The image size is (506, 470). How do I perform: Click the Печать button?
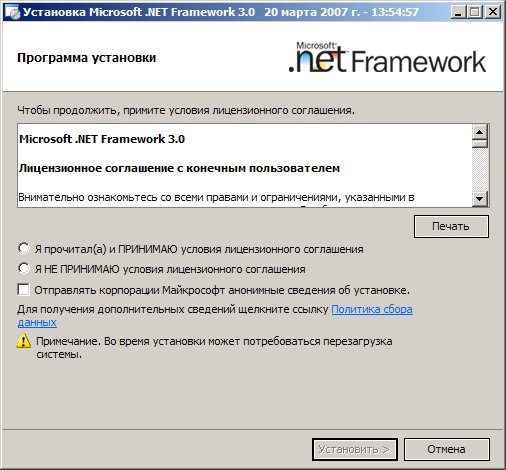[x=451, y=226]
